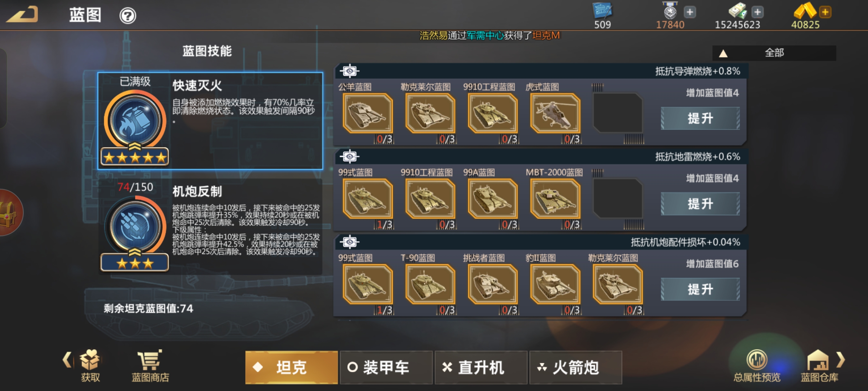Click 提升 for 抵抗机炮配件损坏 row
This screenshot has height=391, width=868.
700,289
